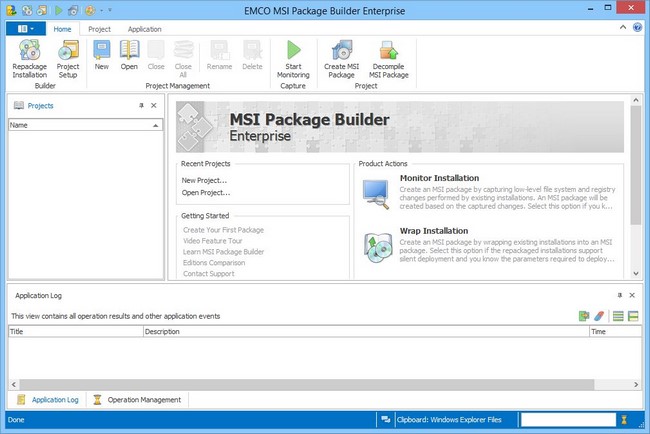650x434 pixels.
Task: Collapse the ribbon with chevron arrow
Action: coord(623,27)
